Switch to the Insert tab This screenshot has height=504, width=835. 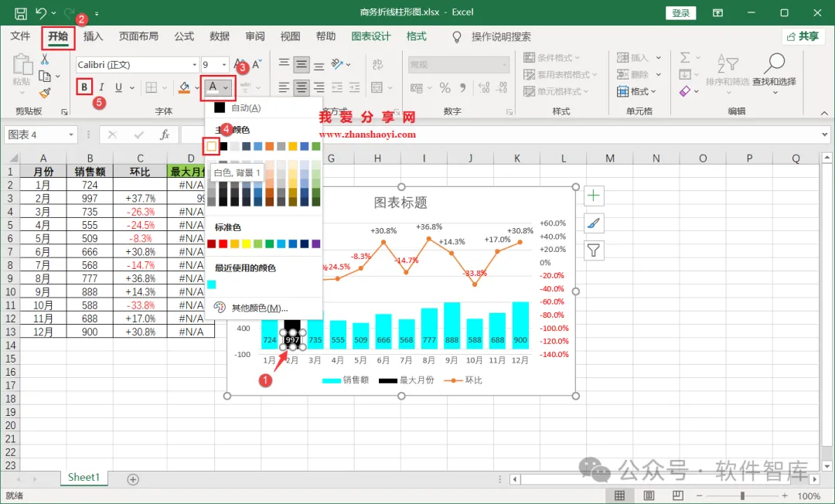click(x=93, y=36)
